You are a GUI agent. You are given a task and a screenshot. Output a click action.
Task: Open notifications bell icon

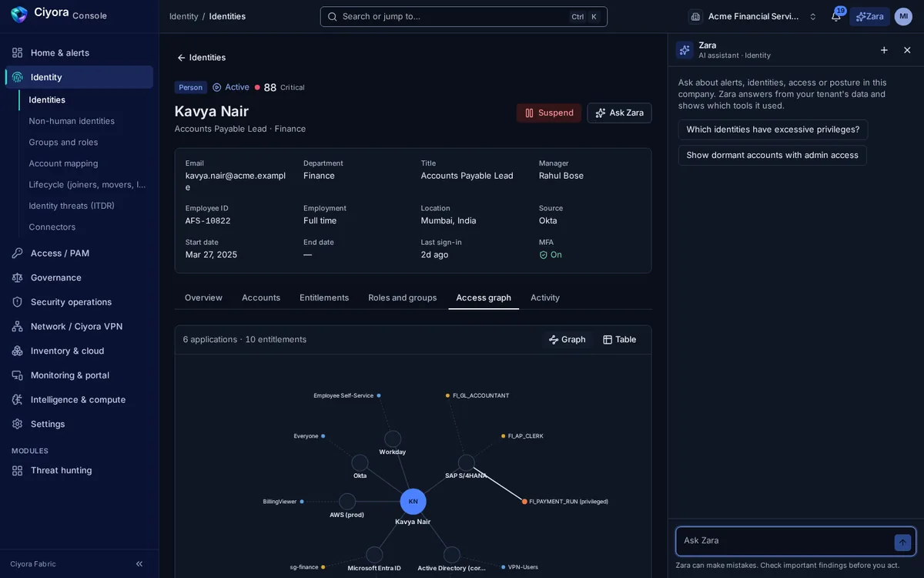click(x=836, y=16)
